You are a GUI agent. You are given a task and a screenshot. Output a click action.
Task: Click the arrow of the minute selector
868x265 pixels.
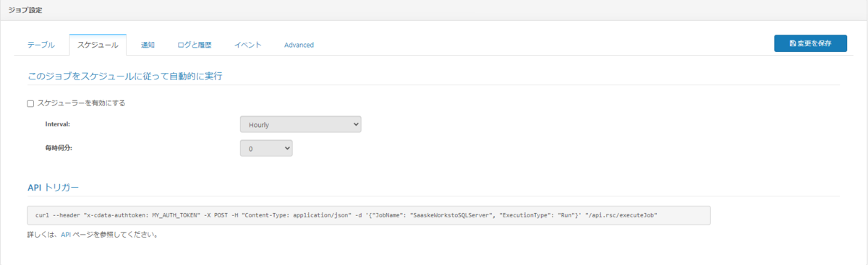point(286,148)
